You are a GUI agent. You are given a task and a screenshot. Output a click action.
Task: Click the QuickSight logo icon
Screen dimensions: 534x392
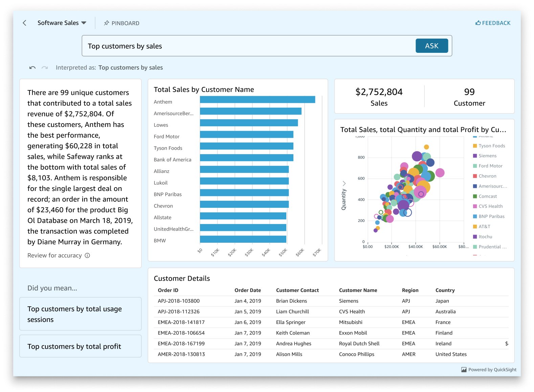[x=464, y=370]
